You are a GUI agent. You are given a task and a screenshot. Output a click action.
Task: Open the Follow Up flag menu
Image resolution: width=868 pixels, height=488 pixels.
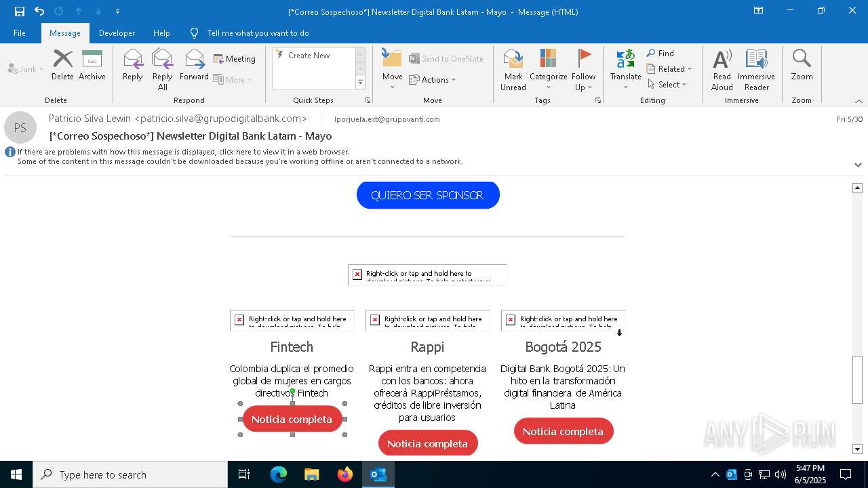(583, 69)
